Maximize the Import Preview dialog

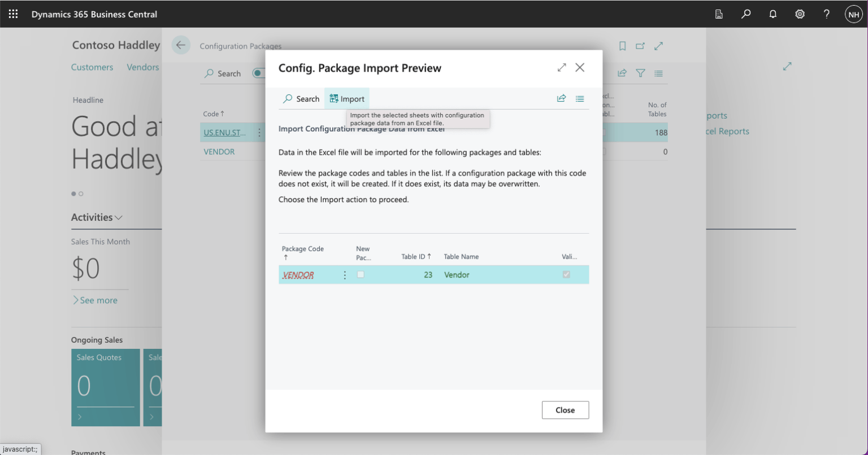[x=562, y=67]
